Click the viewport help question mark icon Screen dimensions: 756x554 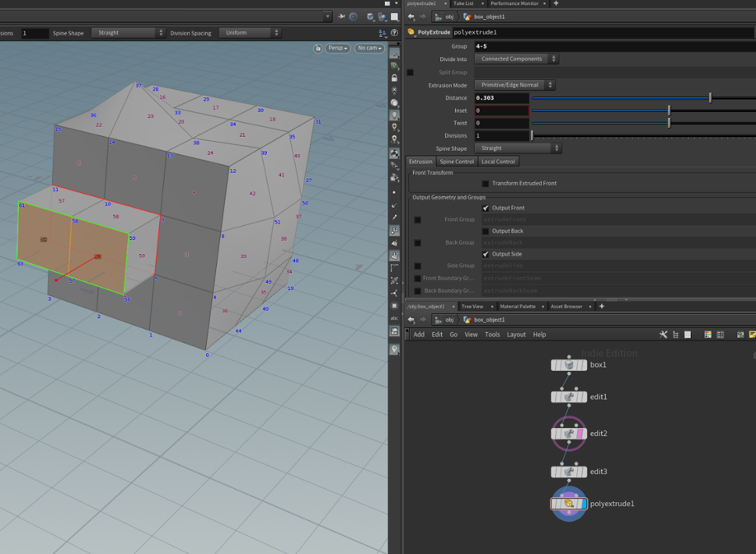(394, 33)
